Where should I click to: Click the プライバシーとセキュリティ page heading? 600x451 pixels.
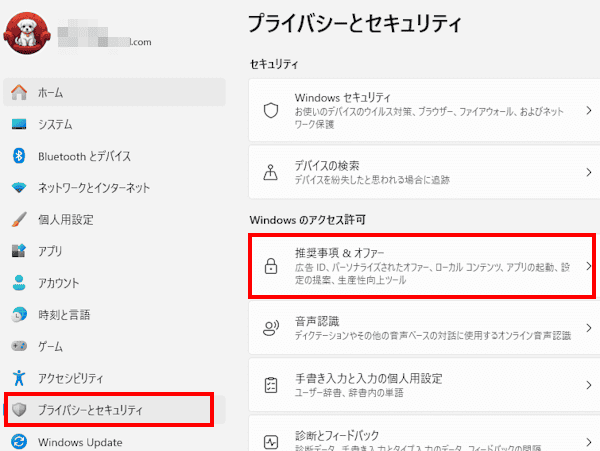[355, 23]
